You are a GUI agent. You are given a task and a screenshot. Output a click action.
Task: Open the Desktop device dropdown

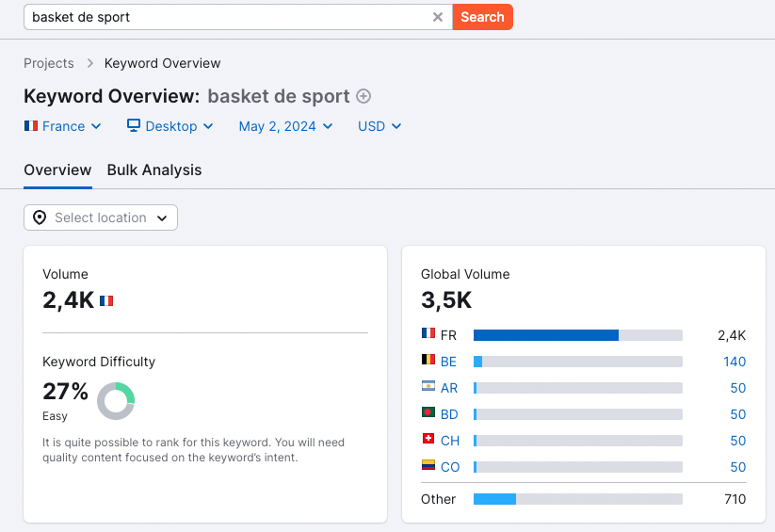pos(170,126)
